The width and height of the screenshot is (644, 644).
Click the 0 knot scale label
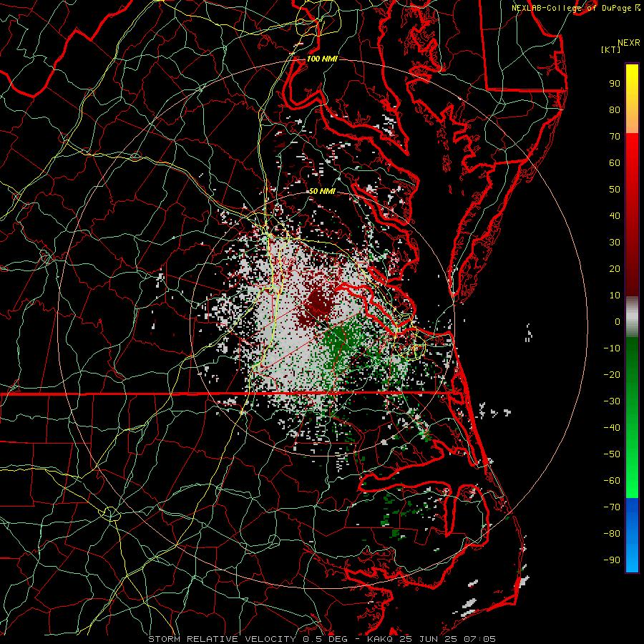point(618,321)
